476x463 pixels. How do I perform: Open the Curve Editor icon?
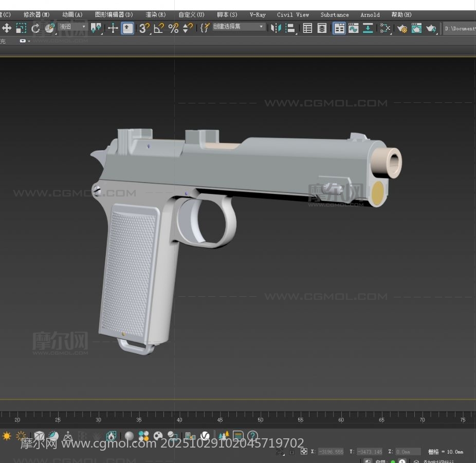click(x=354, y=28)
